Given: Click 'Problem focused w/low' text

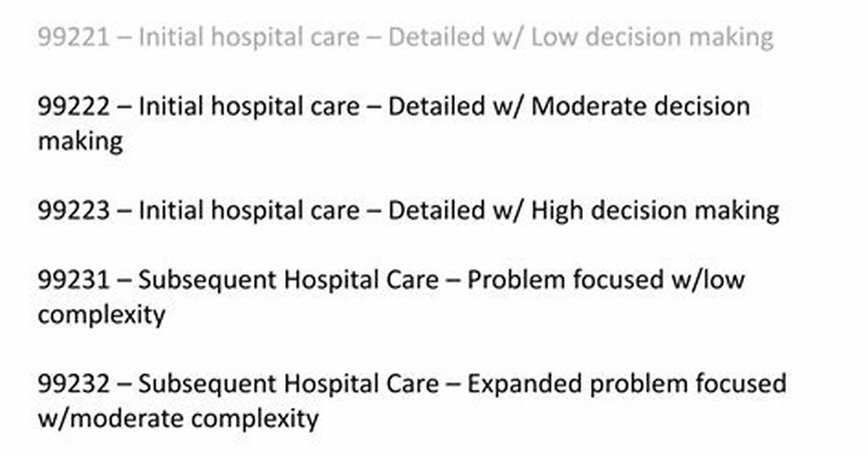Looking at the screenshot, I should tap(605, 280).
